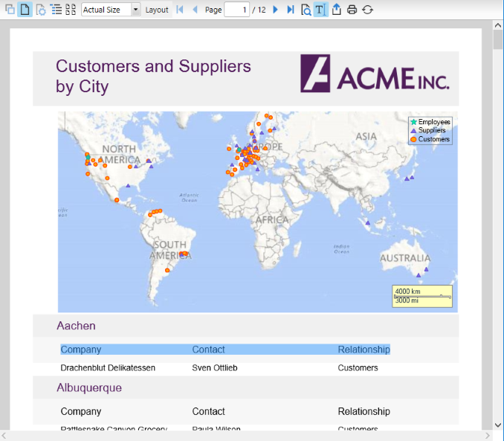This screenshot has height=441, width=504.
Task: Open the Actual Size zoom dropdown
Action: tap(135, 10)
